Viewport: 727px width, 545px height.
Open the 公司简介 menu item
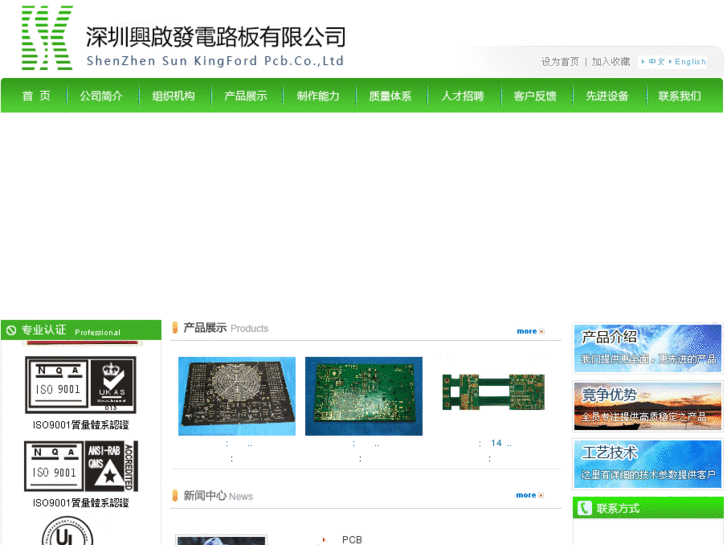(101, 96)
